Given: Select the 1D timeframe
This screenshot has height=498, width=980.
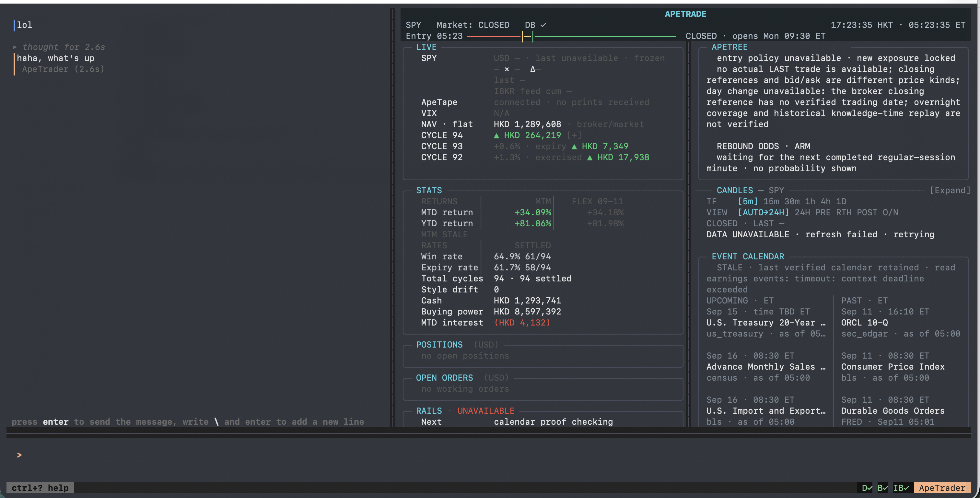Looking at the screenshot, I should click(x=841, y=201).
